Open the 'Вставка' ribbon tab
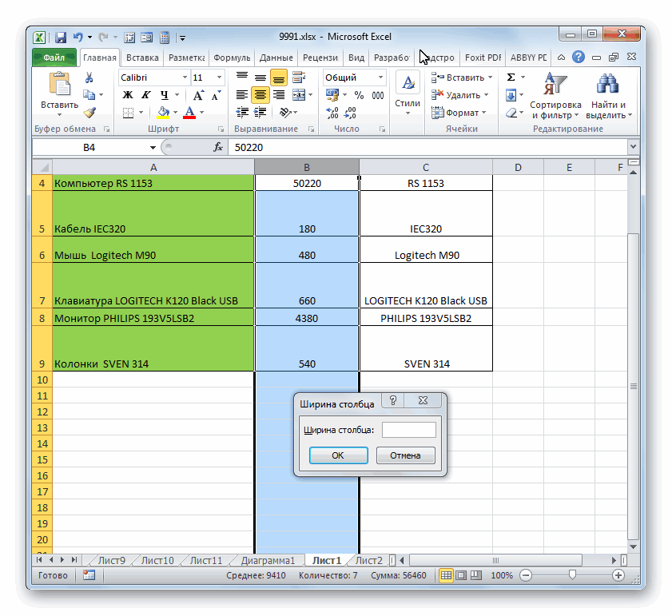Viewport: 672px width, 616px height. [x=142, y=58]
